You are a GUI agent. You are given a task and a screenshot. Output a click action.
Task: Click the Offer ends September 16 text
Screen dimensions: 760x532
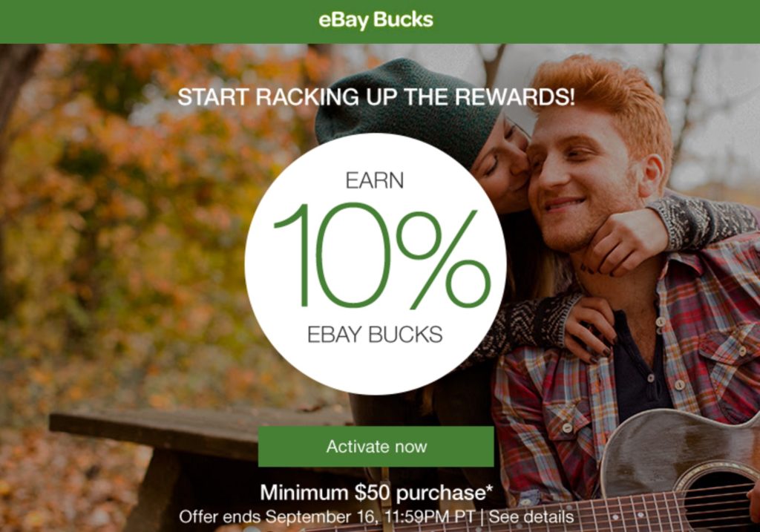pos(327,516)
